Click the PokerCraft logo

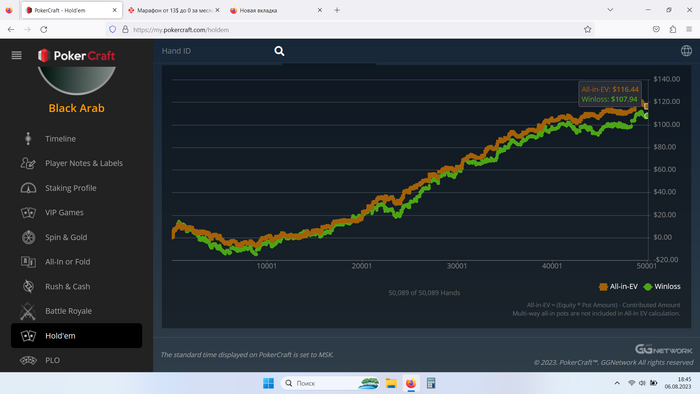(76, 55)
